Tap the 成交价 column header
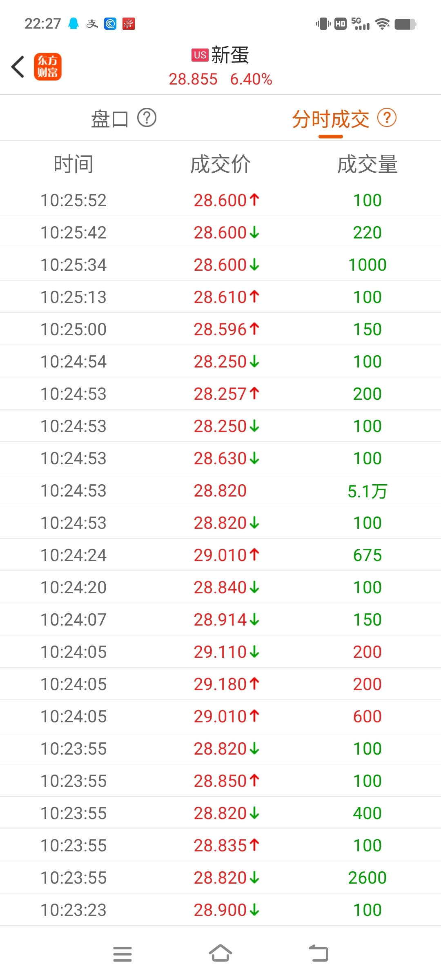Viewport: 441px width, 980px height. [220, 164]
